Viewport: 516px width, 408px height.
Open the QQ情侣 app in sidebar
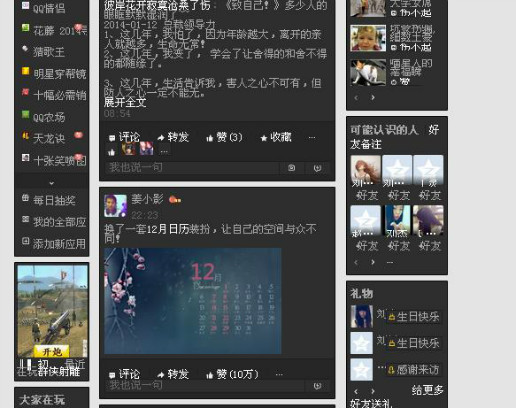49,7
